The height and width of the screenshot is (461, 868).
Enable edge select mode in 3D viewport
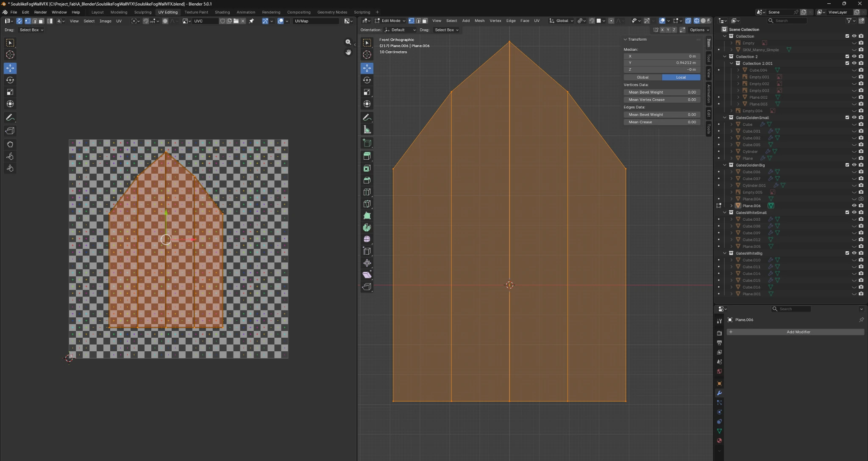(x=418, y=21)
